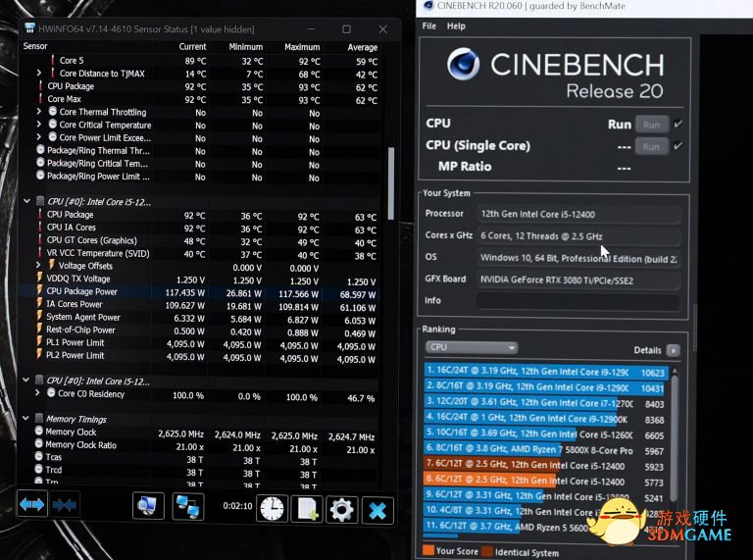
Task: Click the Minimum column header
Action: [245, 47]
